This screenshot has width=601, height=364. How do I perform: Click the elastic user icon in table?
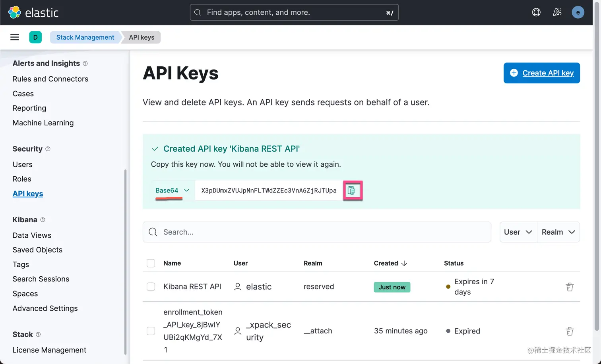[x=237, y=287]
